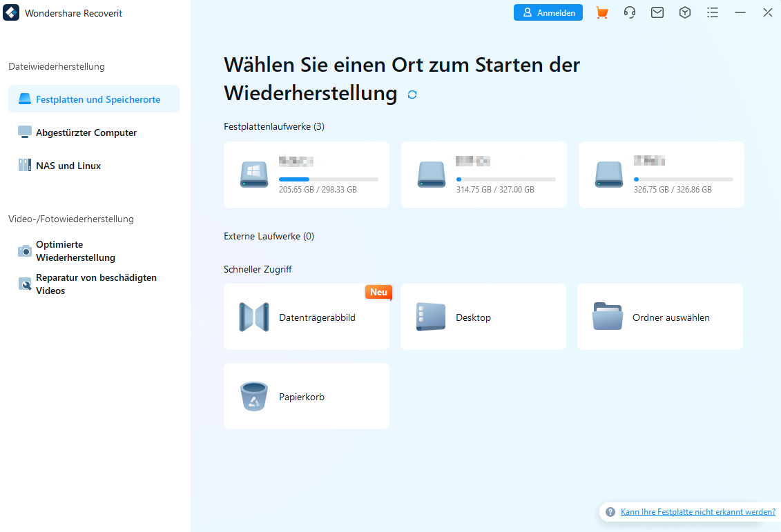Open the mail envelope icon
The image size is (781, 532).
[x=657, y=13]
